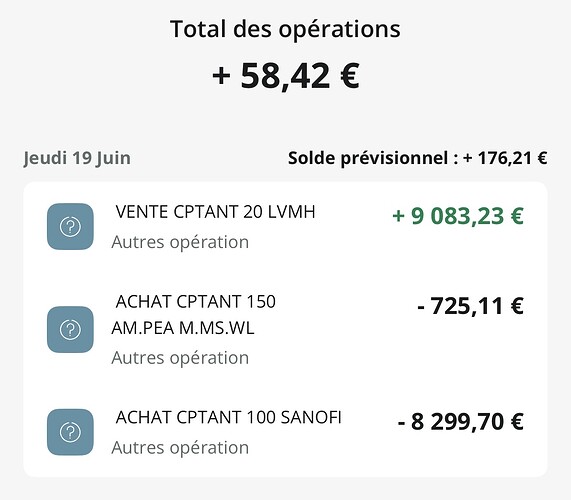
Task: Tap the category icon beside VENTE CPTANT 20 LVMH
Action: point(70,227)
